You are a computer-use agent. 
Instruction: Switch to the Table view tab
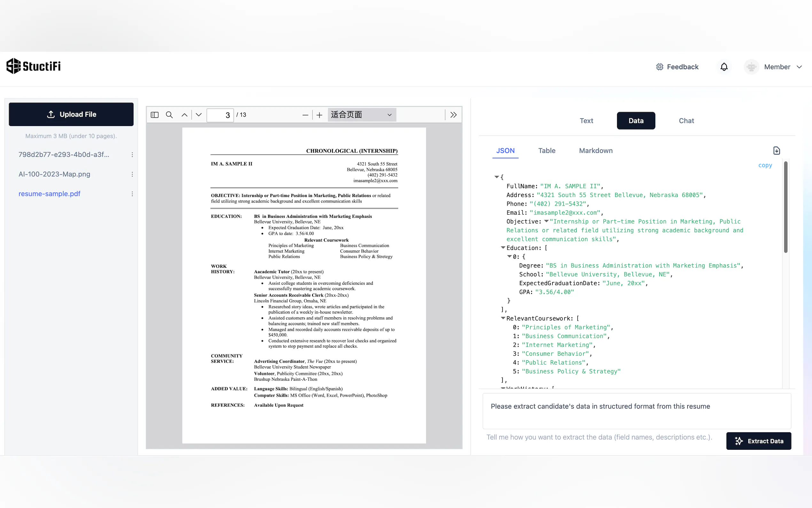[546, 151]
